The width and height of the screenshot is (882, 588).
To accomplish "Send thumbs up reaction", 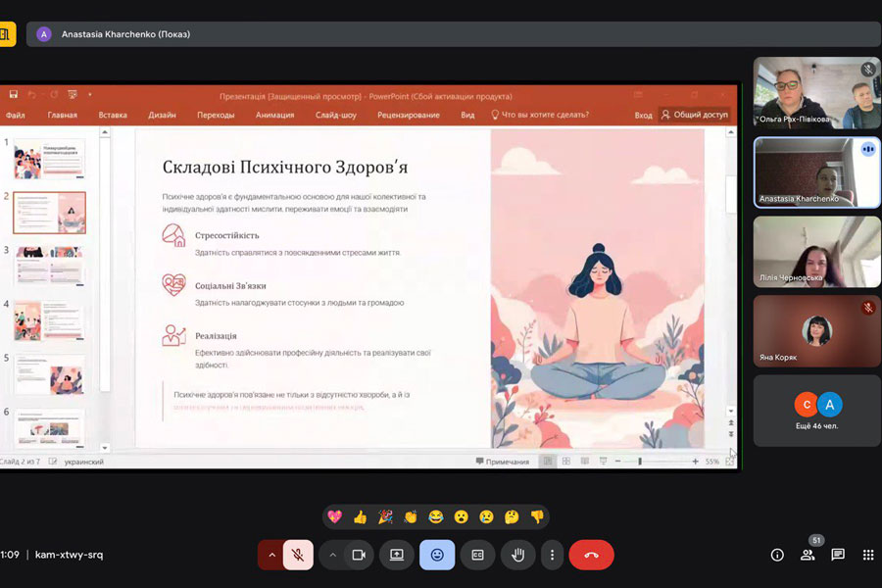I will (360, 516).
